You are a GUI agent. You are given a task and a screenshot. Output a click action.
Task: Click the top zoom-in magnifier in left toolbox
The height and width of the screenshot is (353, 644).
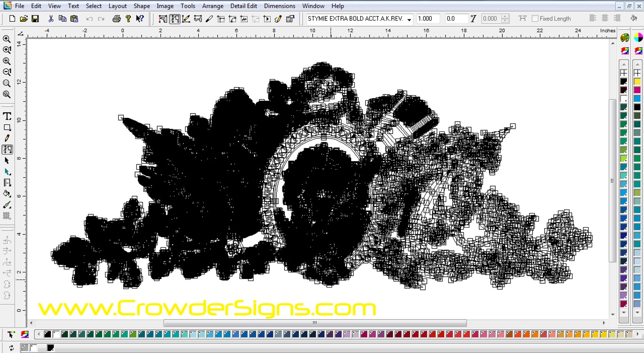[7, 39]
